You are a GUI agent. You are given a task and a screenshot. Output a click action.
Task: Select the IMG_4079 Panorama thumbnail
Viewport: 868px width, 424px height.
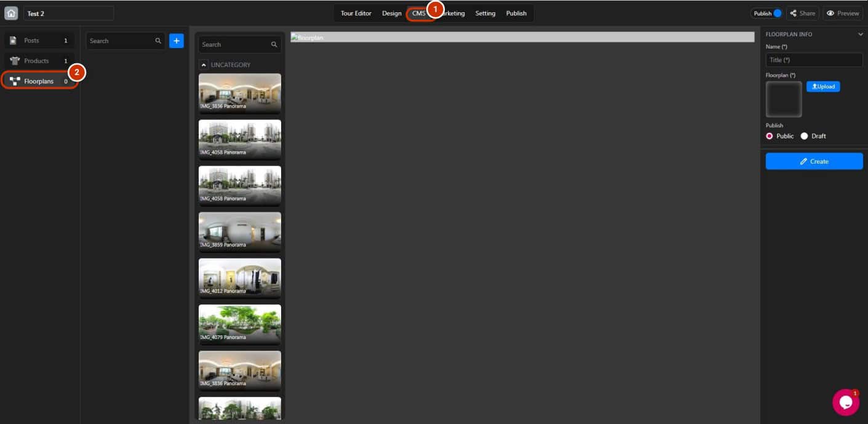pyautogui.click(x=240, y=324)
